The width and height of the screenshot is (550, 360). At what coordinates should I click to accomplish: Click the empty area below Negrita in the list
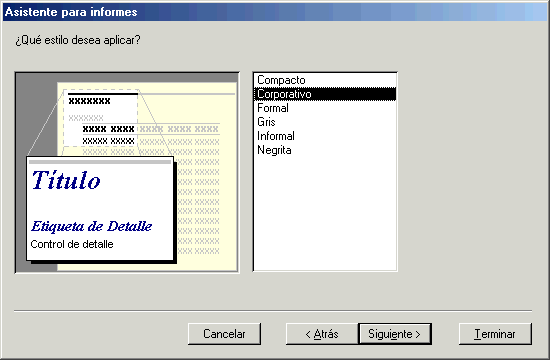325,213
